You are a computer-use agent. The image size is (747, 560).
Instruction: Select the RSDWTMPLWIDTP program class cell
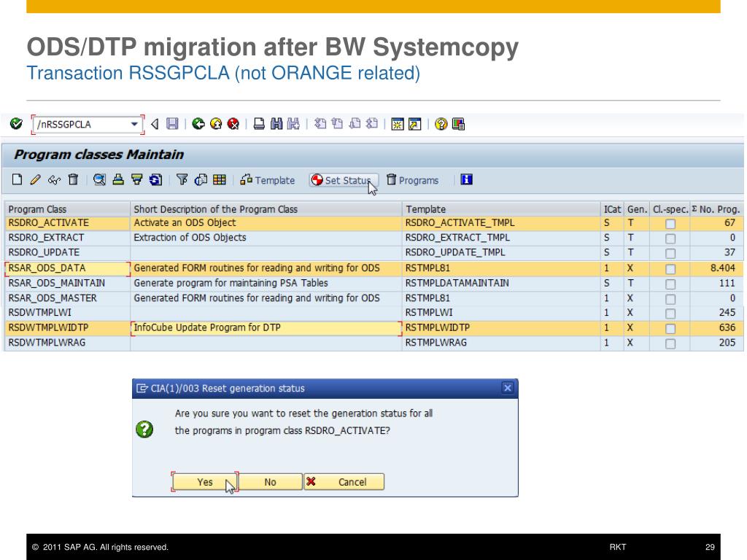point(67,327)
